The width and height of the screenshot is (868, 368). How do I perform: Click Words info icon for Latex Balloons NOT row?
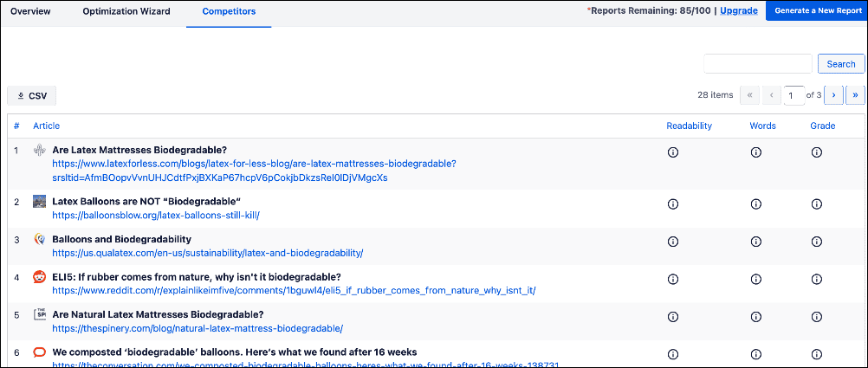click(x=755, y=204)
